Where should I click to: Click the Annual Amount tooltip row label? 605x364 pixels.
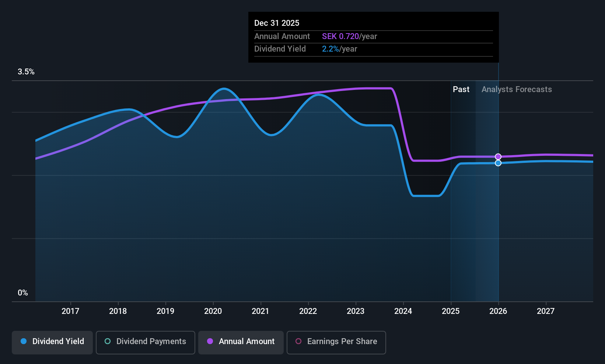click(x=282, y=36)
